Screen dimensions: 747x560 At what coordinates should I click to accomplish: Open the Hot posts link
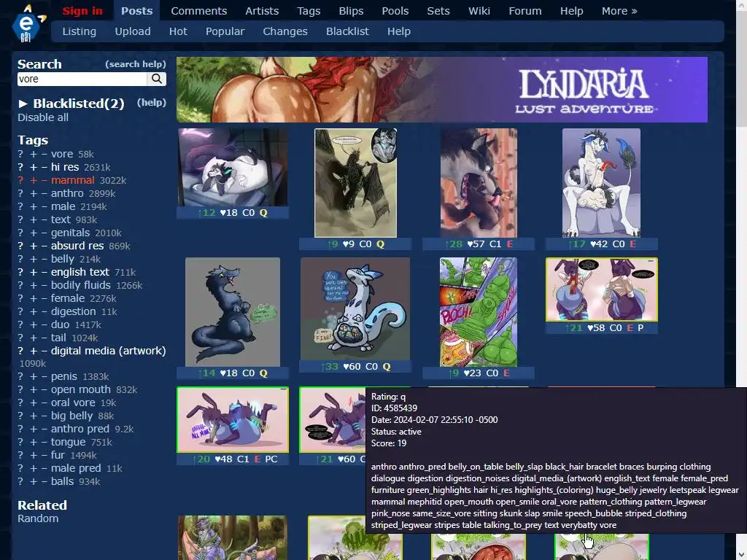click(178, 31)
